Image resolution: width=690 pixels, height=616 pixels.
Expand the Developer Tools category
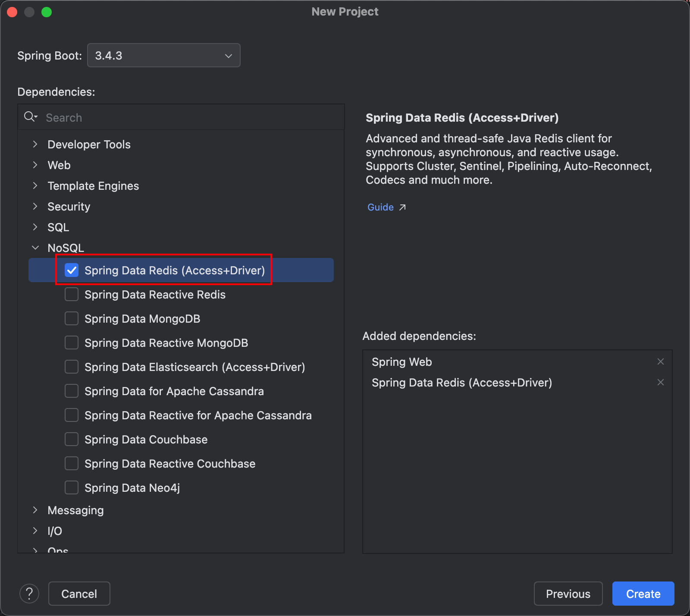pos(35,144)
